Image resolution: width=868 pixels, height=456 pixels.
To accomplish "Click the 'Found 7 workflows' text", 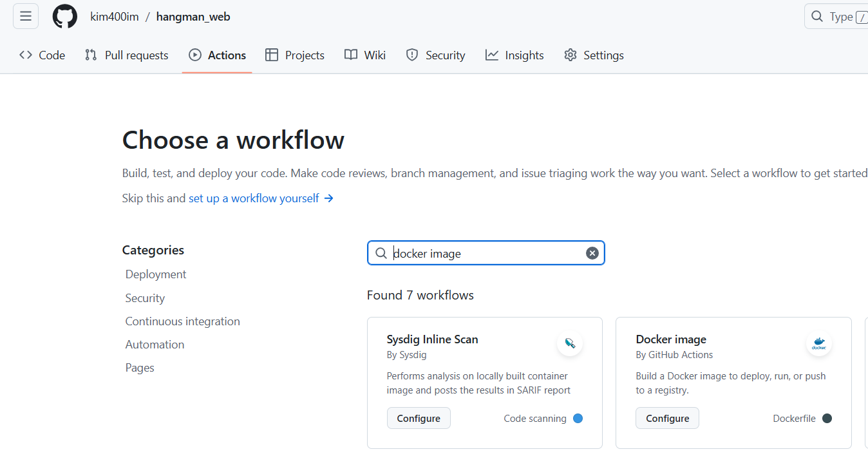I will click(x=420, y=295).
